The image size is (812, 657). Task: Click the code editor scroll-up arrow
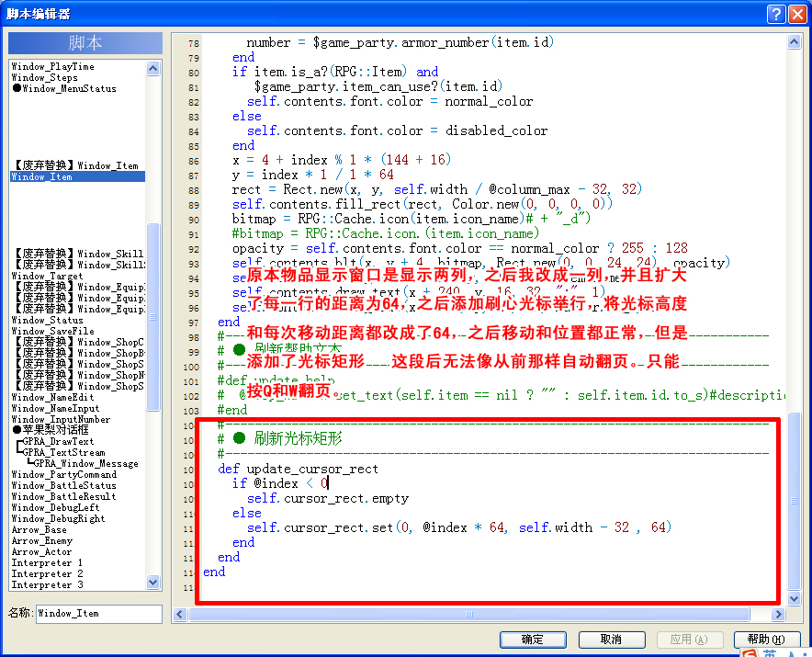794,42
